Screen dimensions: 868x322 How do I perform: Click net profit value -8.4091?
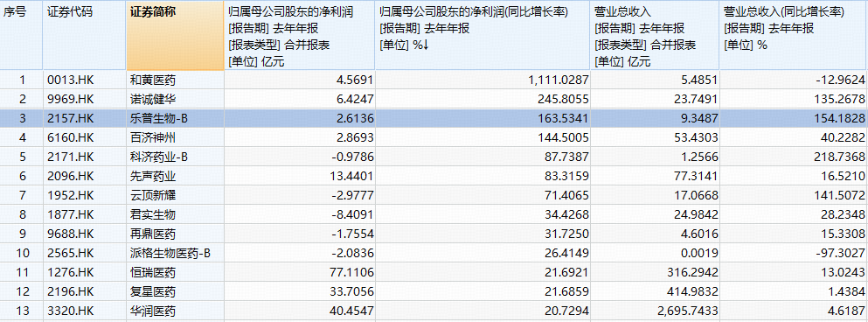coord(353,215)
